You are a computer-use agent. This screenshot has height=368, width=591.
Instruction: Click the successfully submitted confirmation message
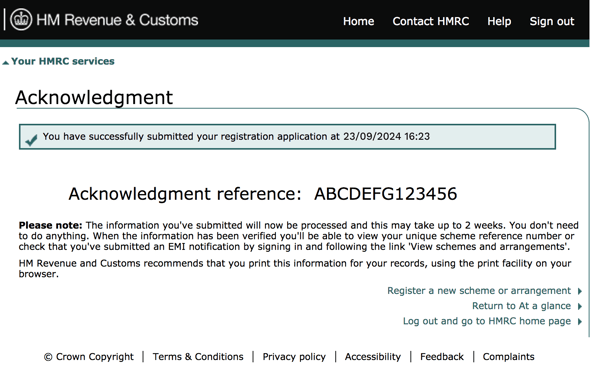tap(236, 136)
